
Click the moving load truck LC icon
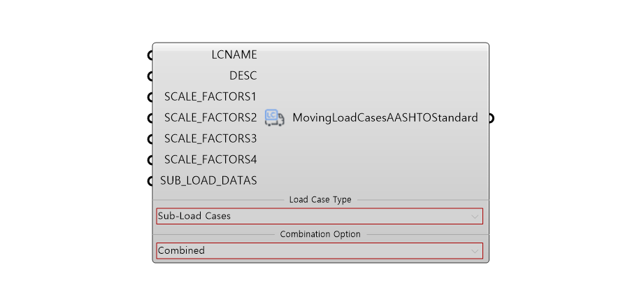pos(274,118)
